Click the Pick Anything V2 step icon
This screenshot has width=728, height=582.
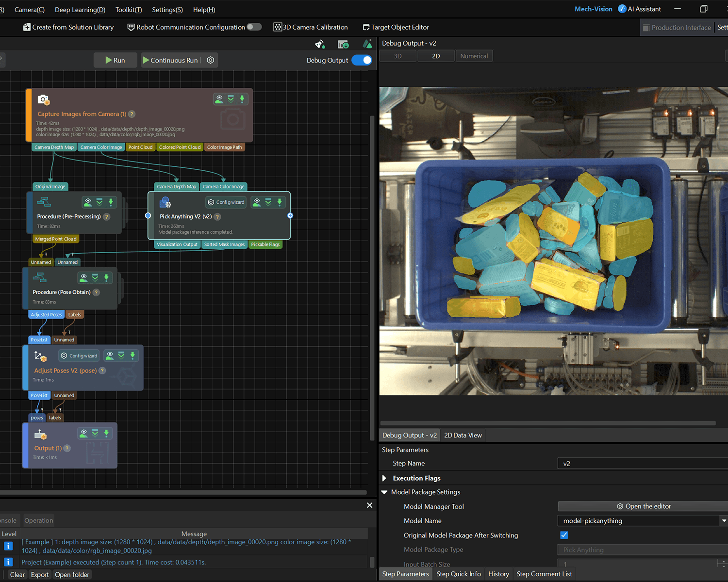(165, 202)
